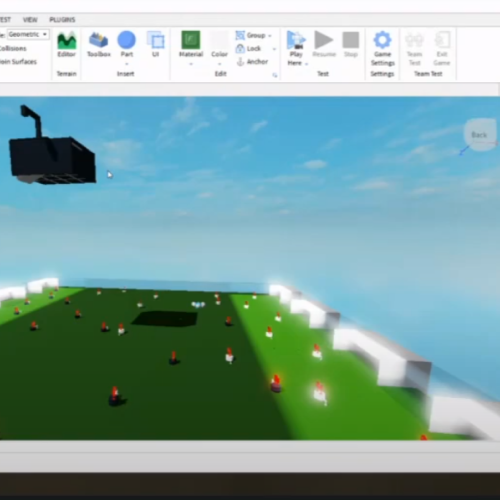Open the UI insert tool
This screenshot has height=500, width=500.
156,44
